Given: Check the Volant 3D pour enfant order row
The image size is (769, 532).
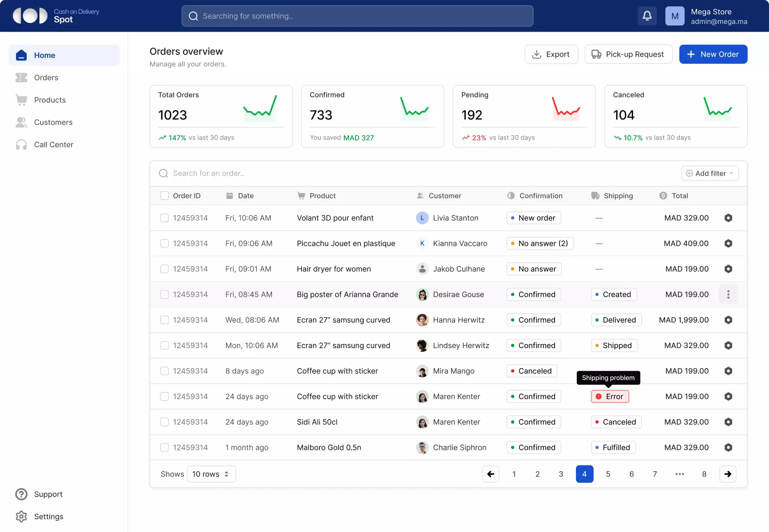Looking at the screenshot, I should pos(164,218).
